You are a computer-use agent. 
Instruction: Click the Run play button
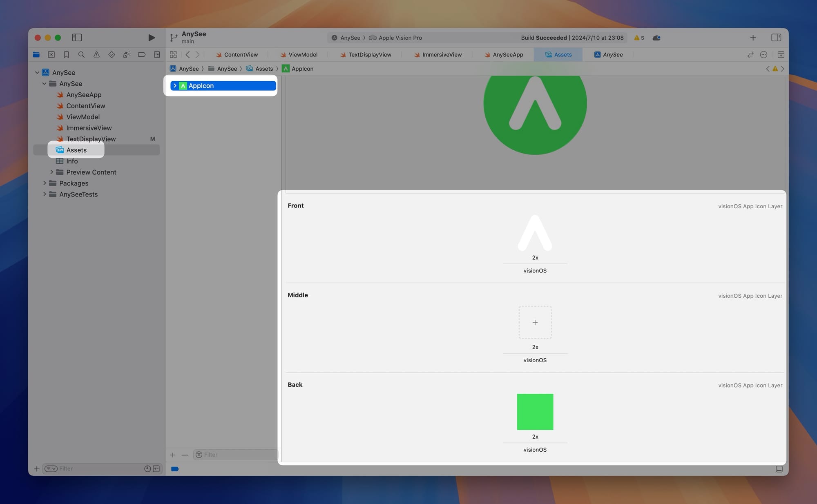[x=151, y=38]
